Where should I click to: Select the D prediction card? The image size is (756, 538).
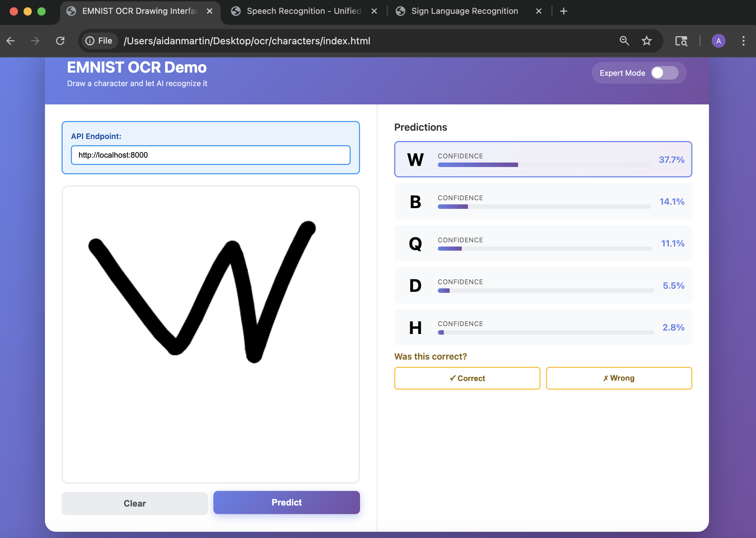tap(543, 285)
